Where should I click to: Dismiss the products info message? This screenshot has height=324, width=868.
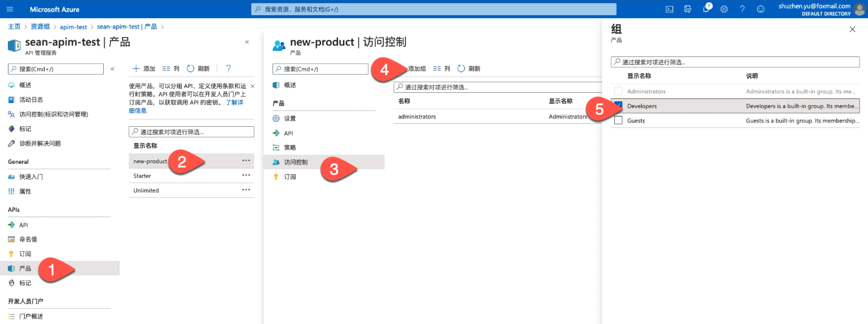[253, 86]
